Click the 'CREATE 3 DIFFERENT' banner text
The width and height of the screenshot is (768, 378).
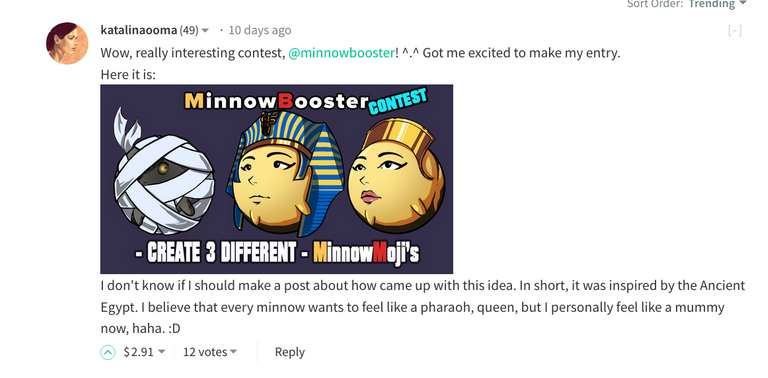[x=220, y=254]
